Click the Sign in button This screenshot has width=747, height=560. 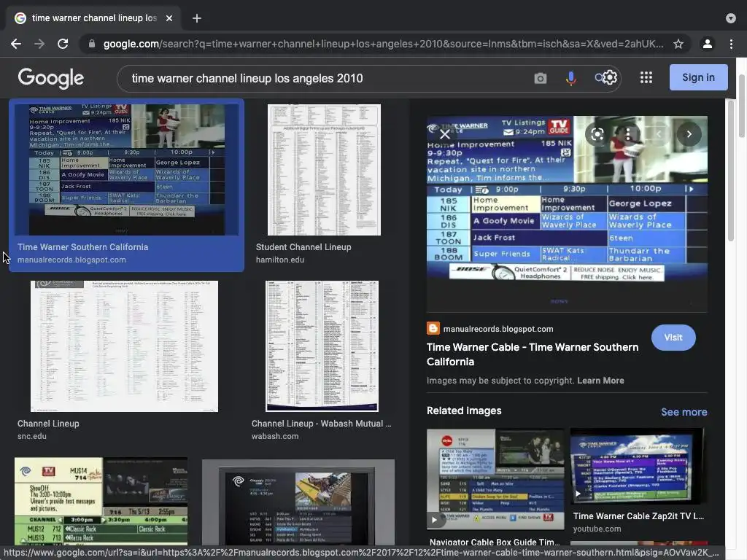[698, 77]
